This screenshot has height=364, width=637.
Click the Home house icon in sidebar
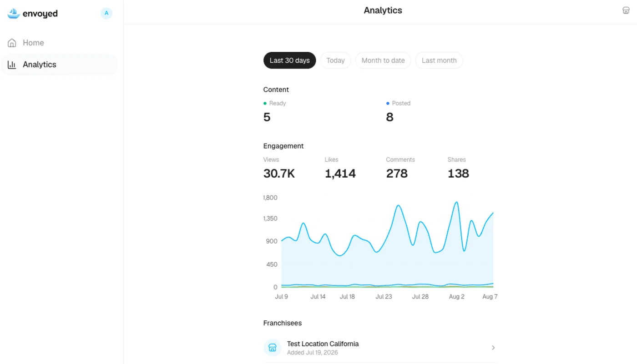12,43
